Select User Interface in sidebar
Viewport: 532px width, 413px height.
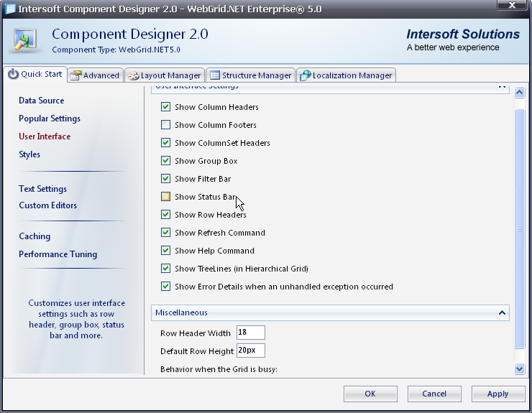click(x=45, y=136)
